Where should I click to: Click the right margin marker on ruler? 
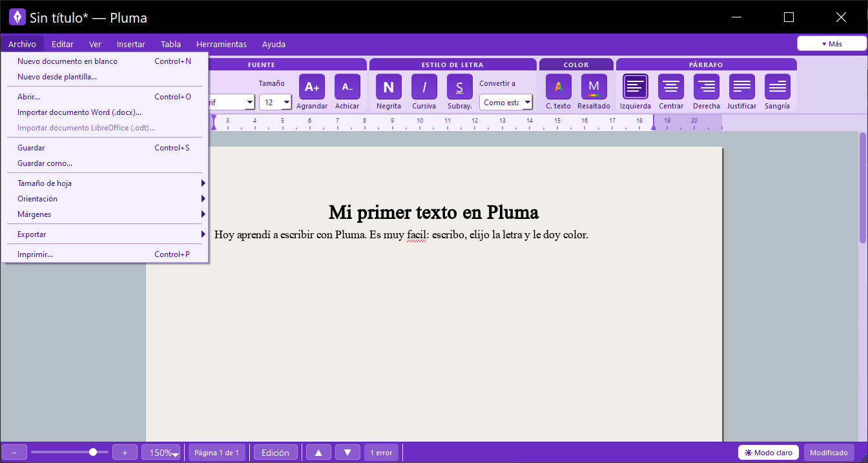pos(653,127)
